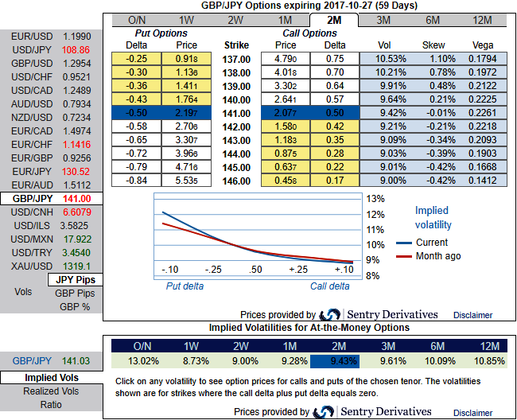Click call price 2.077
This screenshot has height=420, width=517.
click(286, 113)
